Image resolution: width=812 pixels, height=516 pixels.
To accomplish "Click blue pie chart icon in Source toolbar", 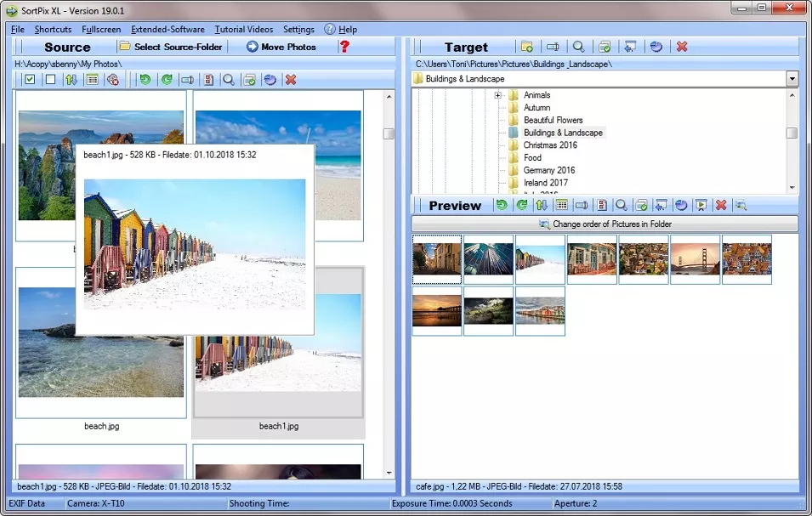I will tap(270, 80).
